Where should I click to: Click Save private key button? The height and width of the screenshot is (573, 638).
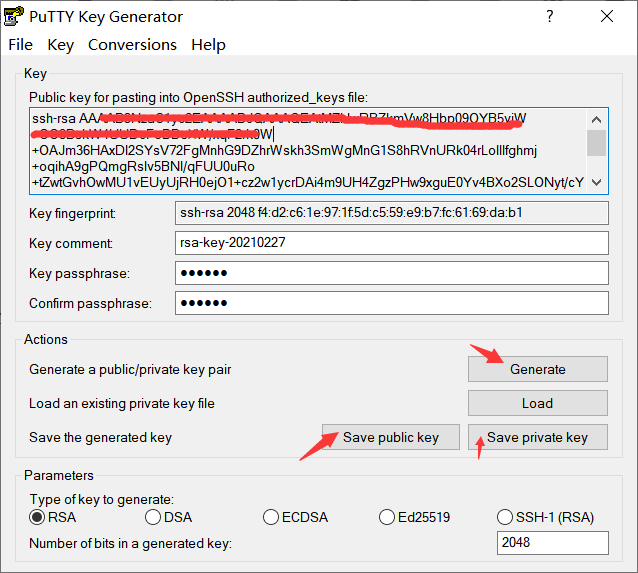click(537, 437)
